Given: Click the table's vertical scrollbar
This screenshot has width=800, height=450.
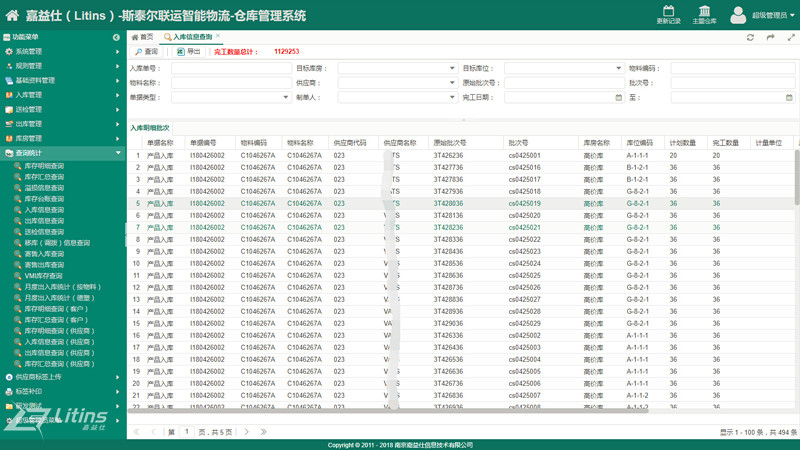Looking at the screenshot, I should click(x=796, y=178).
